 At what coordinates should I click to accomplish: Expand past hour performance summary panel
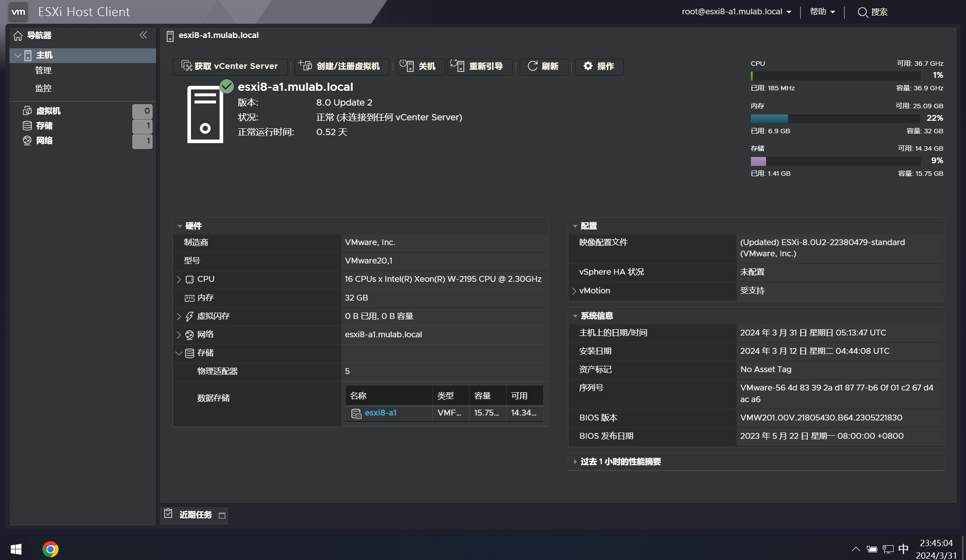[x=575, y=462]
